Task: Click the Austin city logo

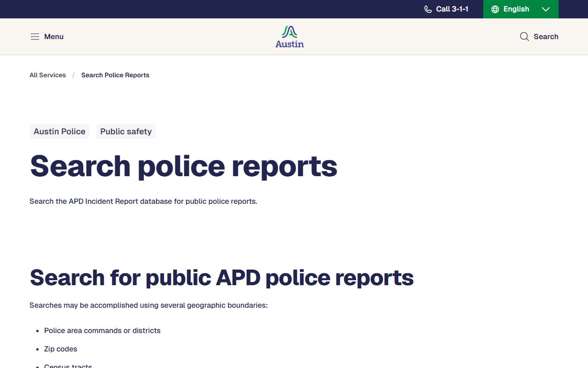Action: [x=289, y=37]
